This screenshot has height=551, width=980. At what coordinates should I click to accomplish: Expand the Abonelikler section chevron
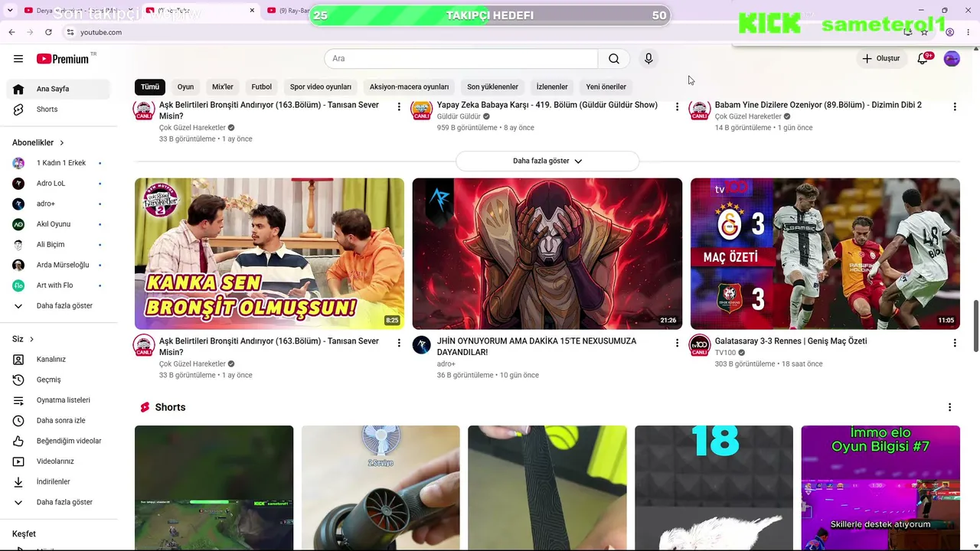pyautogui.click(x=62, y=143)
